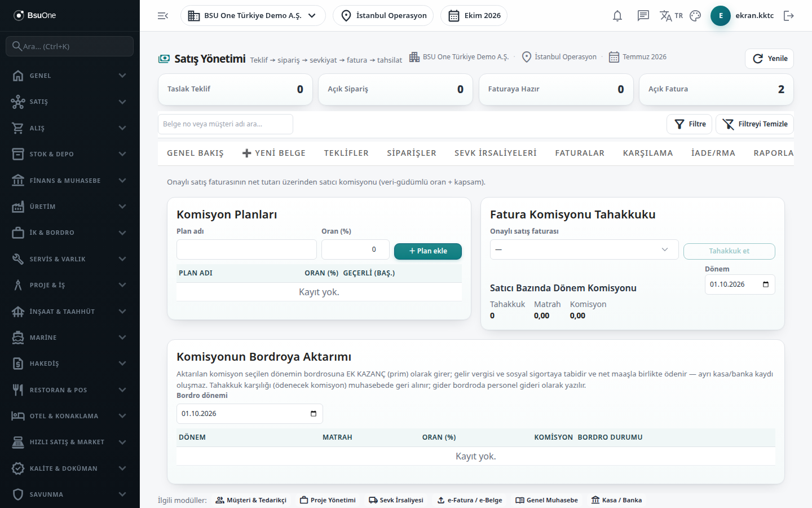This screenshot has width=812, height=508.
Task: Focus the Plan adı input field
Action: coord(246,249)
